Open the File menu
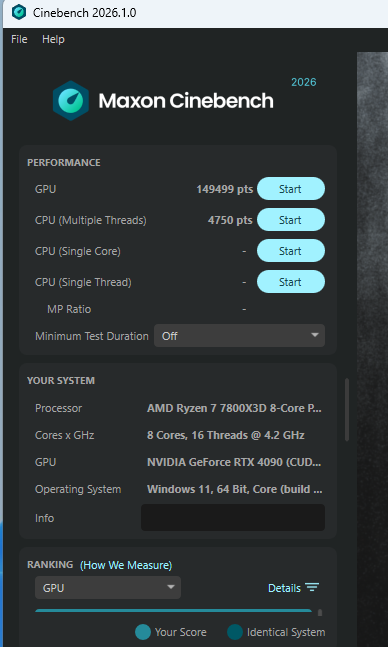 point(19,39)
